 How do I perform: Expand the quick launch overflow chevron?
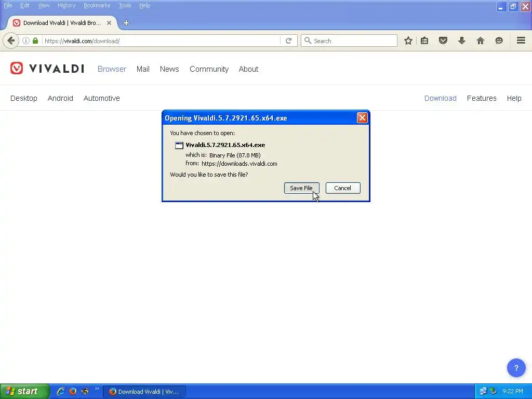(x=97, y=389)
